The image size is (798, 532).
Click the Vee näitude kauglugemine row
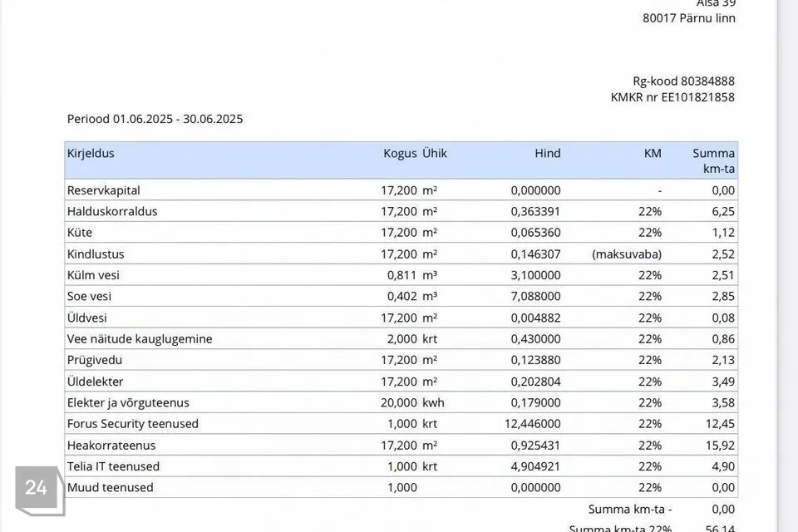[401, 338]
